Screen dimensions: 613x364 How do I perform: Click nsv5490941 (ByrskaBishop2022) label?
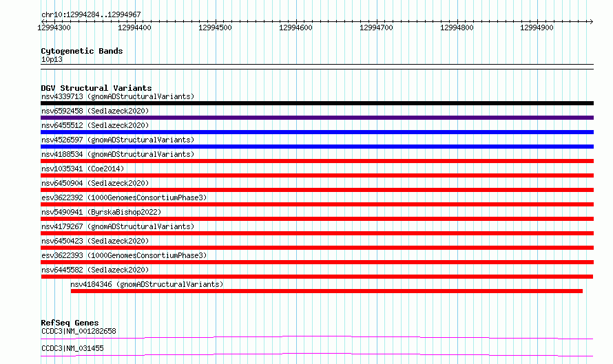(101, 212)
